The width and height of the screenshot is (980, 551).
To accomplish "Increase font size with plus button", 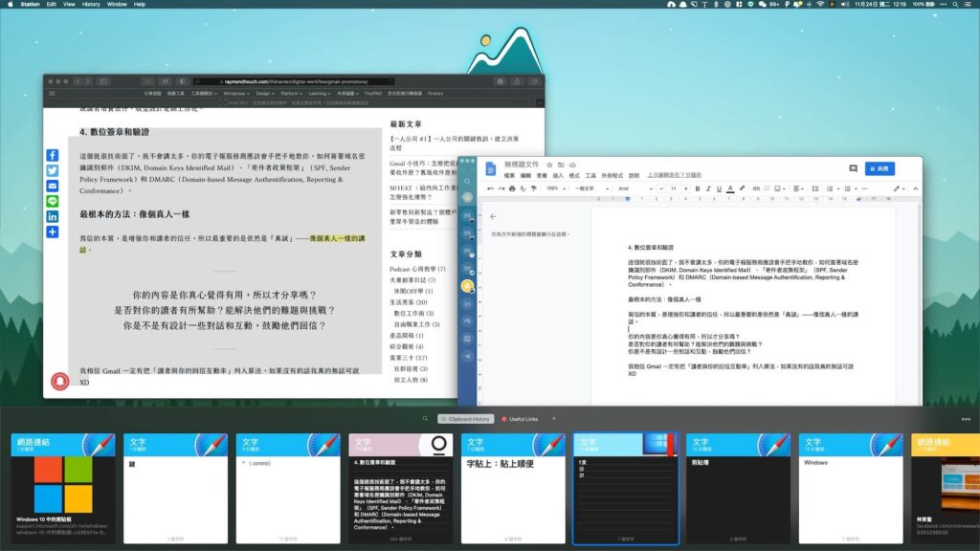I will (685, 188).
